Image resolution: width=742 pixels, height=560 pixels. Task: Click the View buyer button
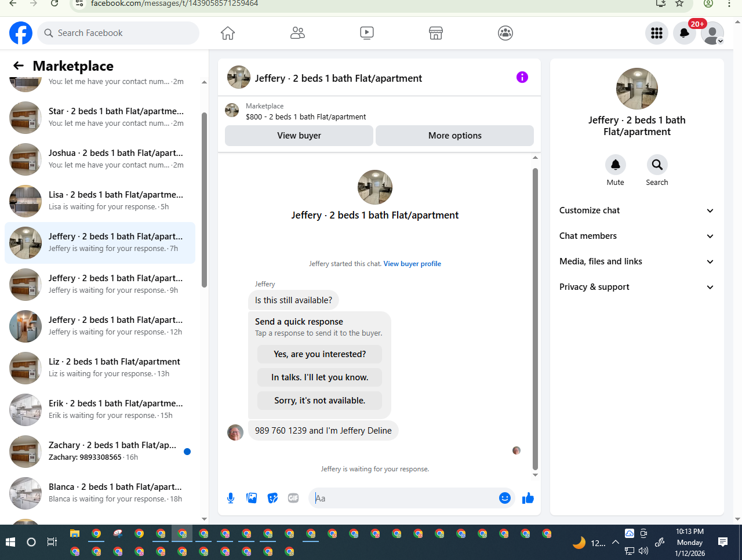pyautogui.click(x=299, y=136)
